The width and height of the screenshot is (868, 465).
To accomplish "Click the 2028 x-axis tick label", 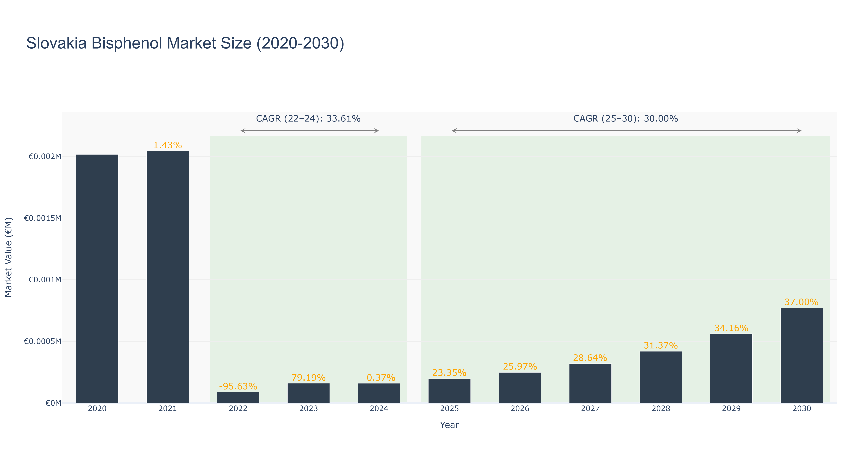I will [x=660, y=408].
